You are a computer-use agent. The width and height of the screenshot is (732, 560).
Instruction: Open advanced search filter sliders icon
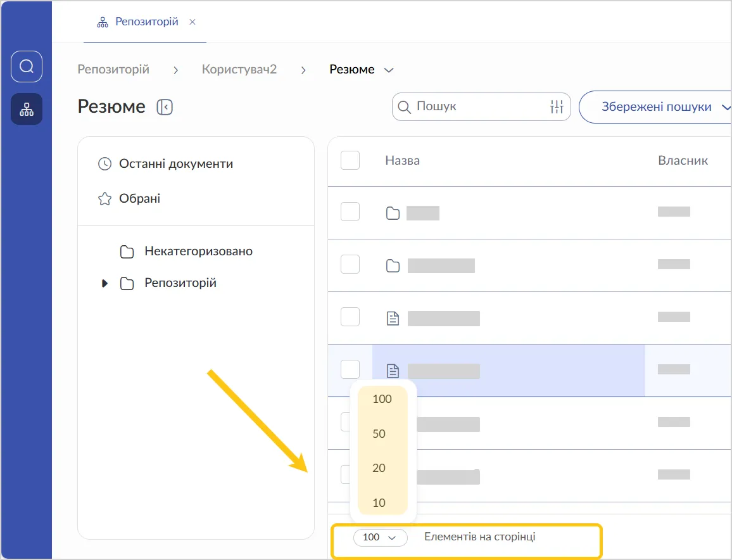pyautogui.click(x=557, y=107)
